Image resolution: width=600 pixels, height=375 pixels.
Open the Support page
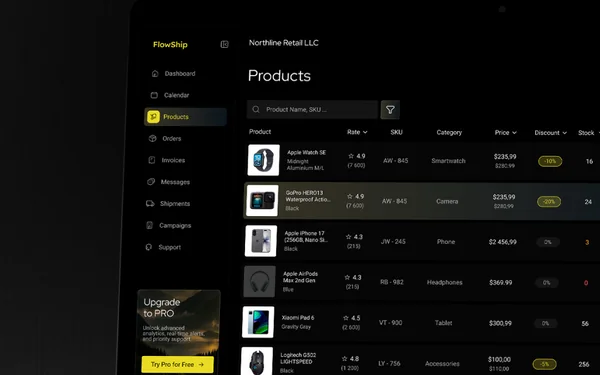pos(170,247)
